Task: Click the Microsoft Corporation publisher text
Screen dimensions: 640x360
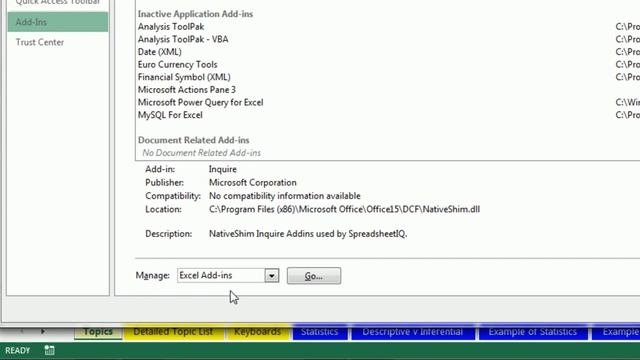Action: [x=253, y=182]
